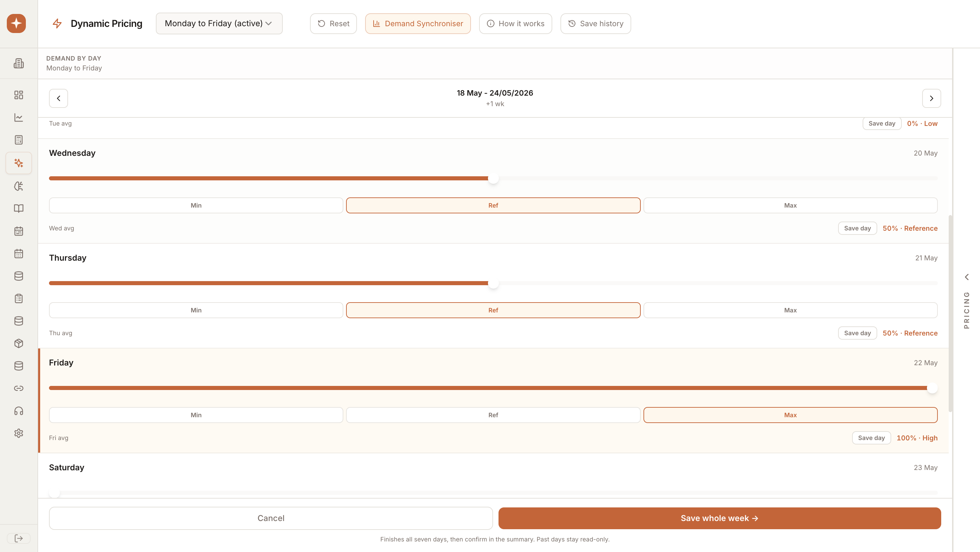
Task: Click the 50% · Reference label for Wednesday
Action: pyautogui.click(x=910, y=228)
